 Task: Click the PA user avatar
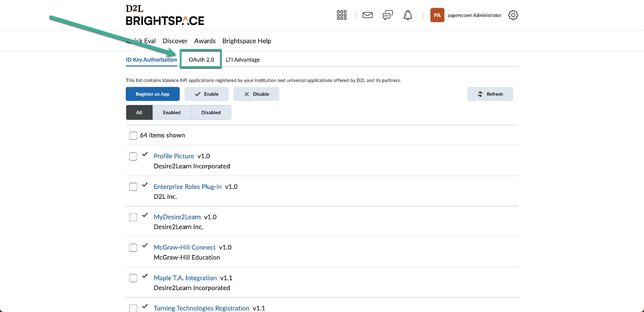[x=437, y=15]
